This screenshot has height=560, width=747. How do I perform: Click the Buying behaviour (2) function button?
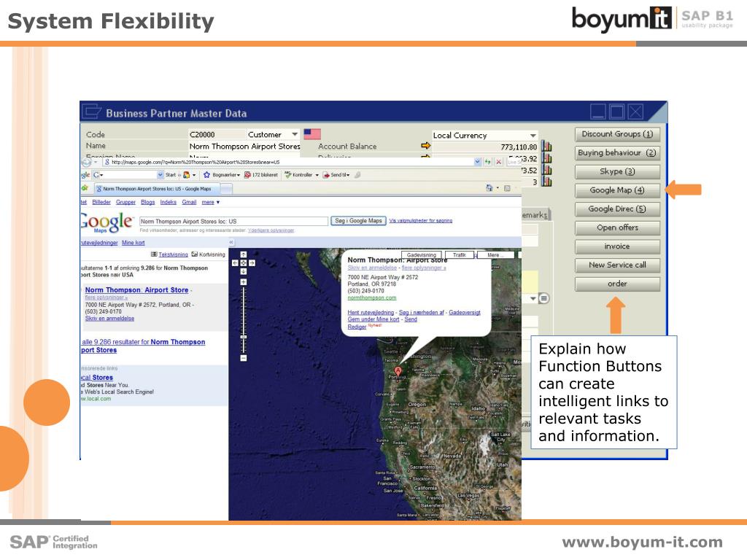pos(617,153)
